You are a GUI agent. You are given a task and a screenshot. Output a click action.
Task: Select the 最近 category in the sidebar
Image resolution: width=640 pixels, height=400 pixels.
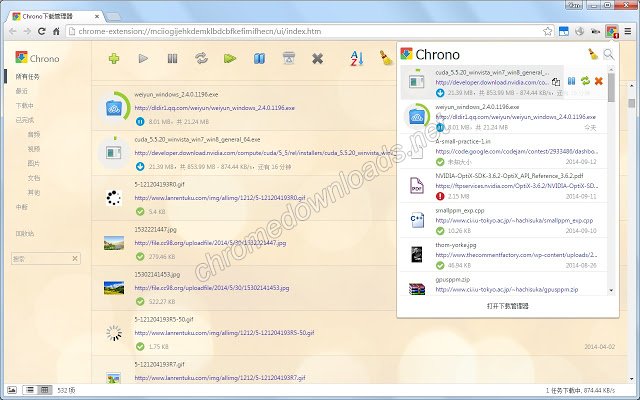pyautogui.click(x=21, y=91)
